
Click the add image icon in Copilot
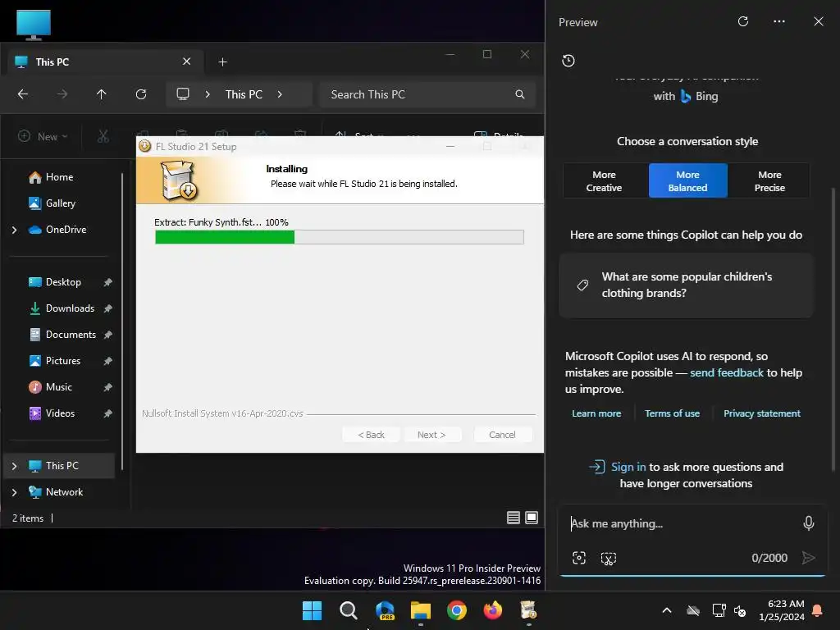pos(579,558)
